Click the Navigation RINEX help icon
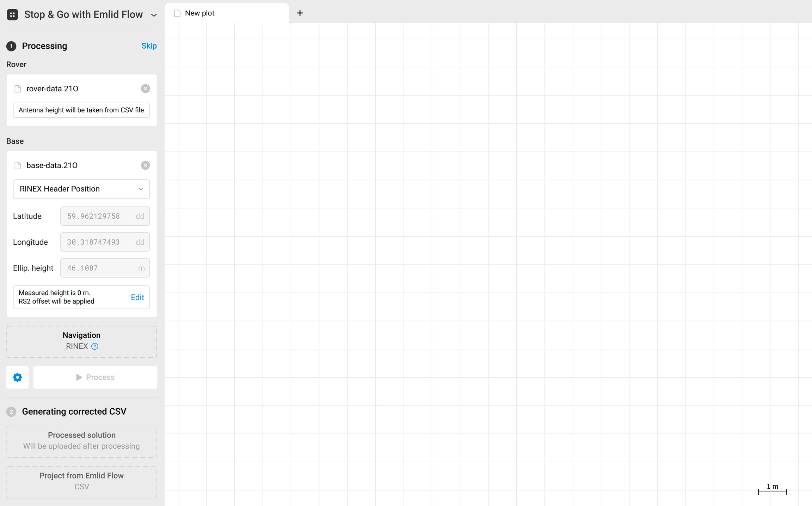The height and width of the screenshot is (506, 812). click(x=95, y=346)
